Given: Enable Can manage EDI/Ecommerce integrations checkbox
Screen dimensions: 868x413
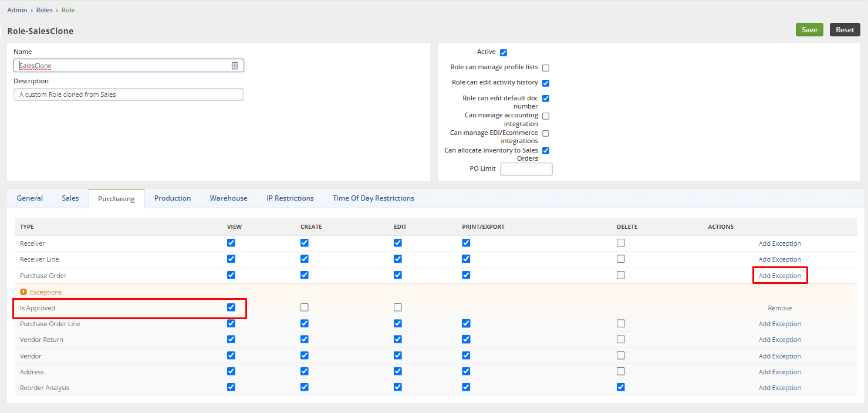Looking at the screenshot, I should coord(546,133).
